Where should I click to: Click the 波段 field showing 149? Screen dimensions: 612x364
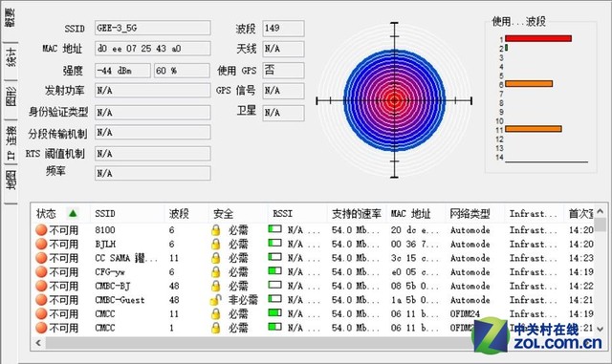coord(283,29)
